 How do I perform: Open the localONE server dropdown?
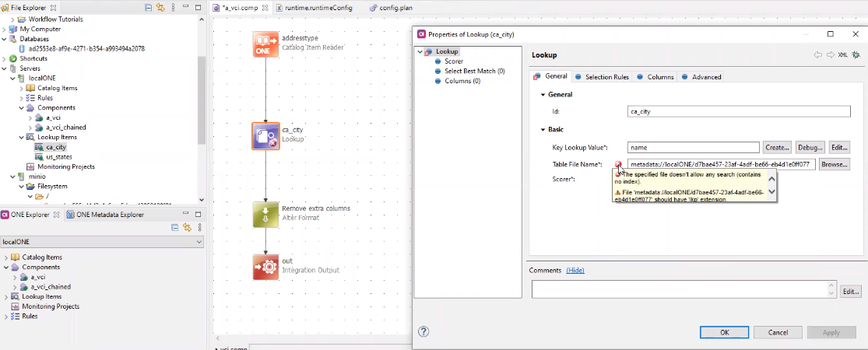click(x=199, y=242)
